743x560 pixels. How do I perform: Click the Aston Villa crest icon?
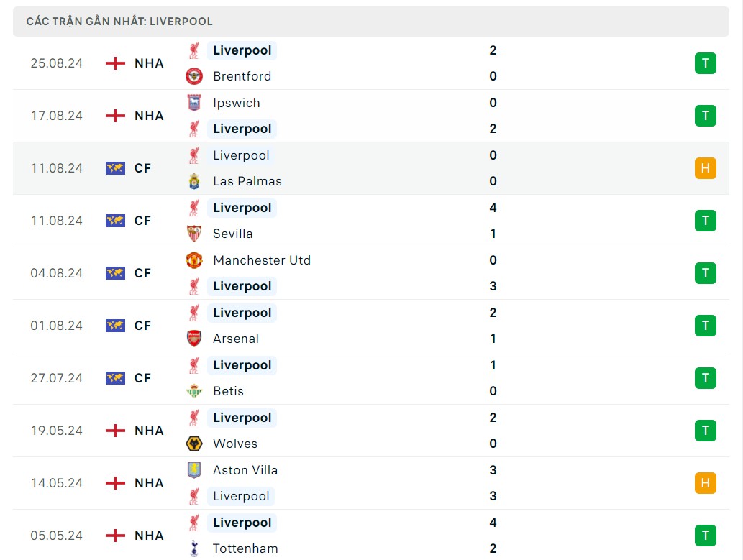(194, 470)
